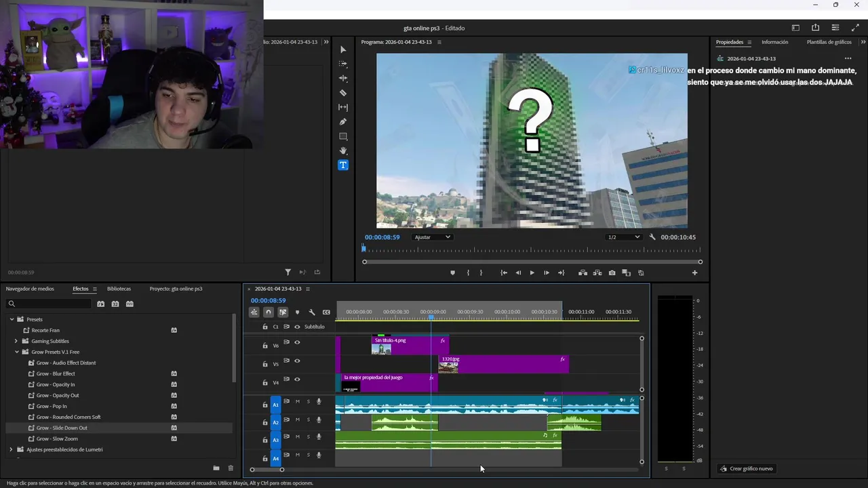Screen dimensions: 868x488
Task: Open Program monitor wrench settings
Action: [652, 237]
